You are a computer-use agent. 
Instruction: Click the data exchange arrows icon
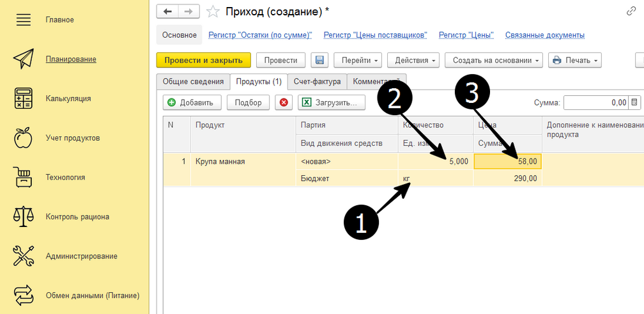pos(23,295)
